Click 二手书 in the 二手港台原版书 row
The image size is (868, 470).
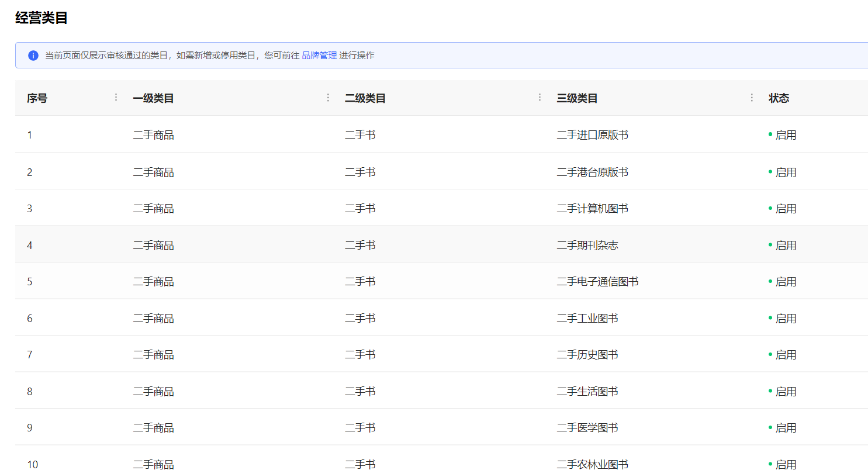(360, 172)
